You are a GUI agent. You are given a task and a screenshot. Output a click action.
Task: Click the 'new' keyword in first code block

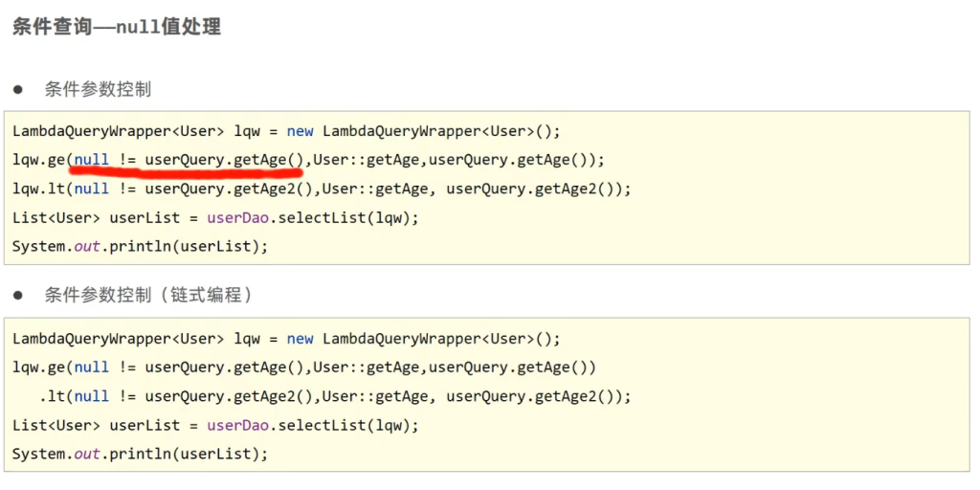[300, 131]
